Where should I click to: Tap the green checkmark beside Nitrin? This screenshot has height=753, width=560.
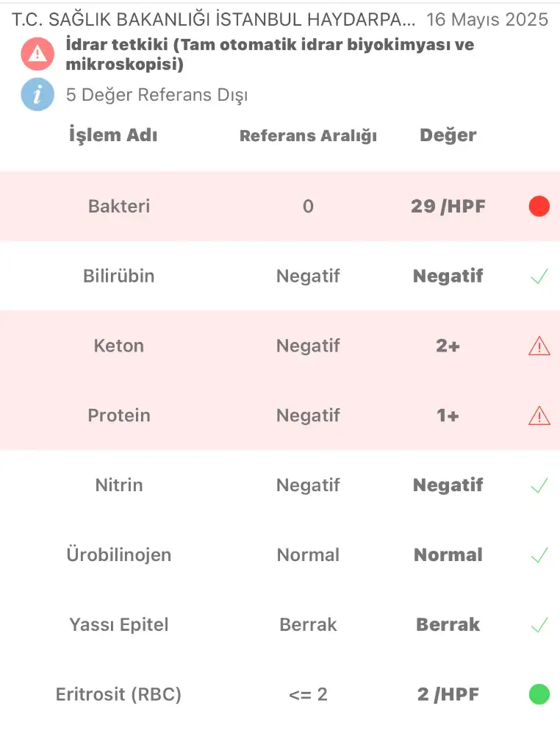pos(539,485)
